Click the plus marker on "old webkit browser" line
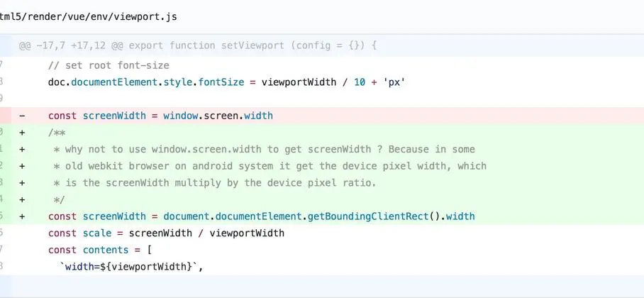 pos(22,166)
